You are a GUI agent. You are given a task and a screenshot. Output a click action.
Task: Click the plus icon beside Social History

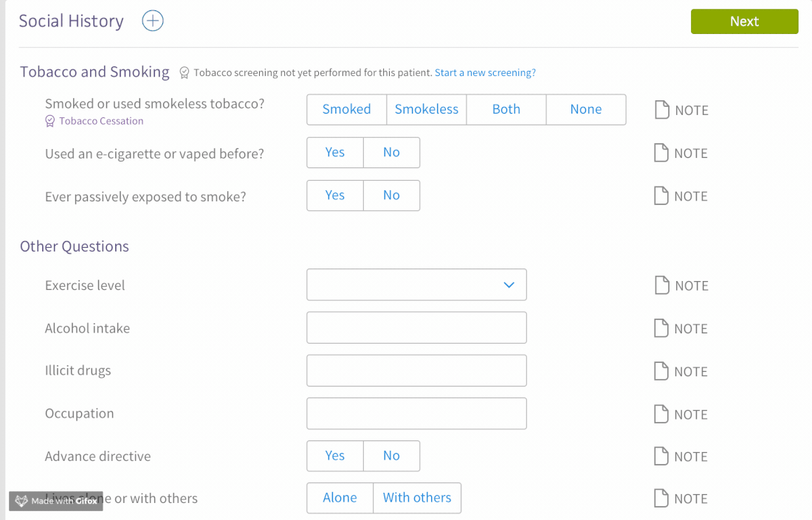tap(153, 21)
